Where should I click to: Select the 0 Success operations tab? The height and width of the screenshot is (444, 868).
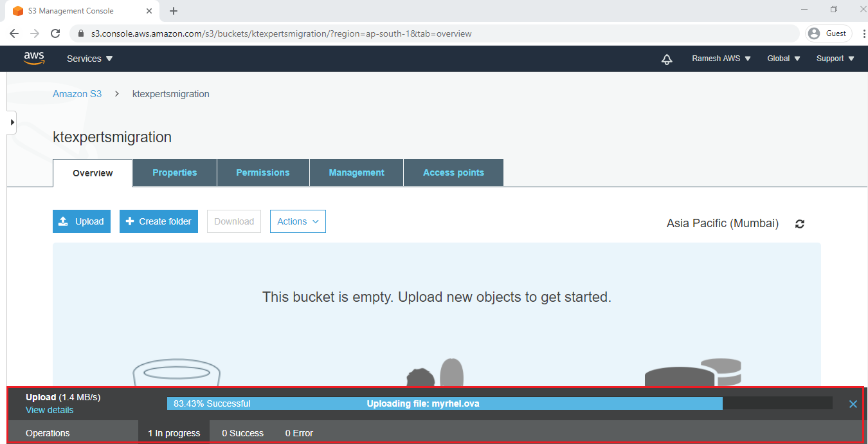click(x=243, y=433)
